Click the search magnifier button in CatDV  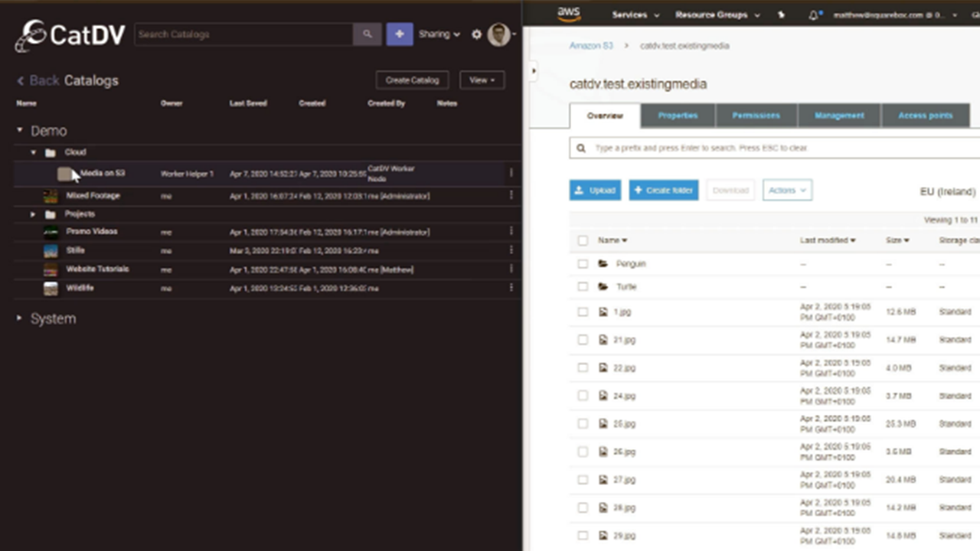click(x=367, y=34)
